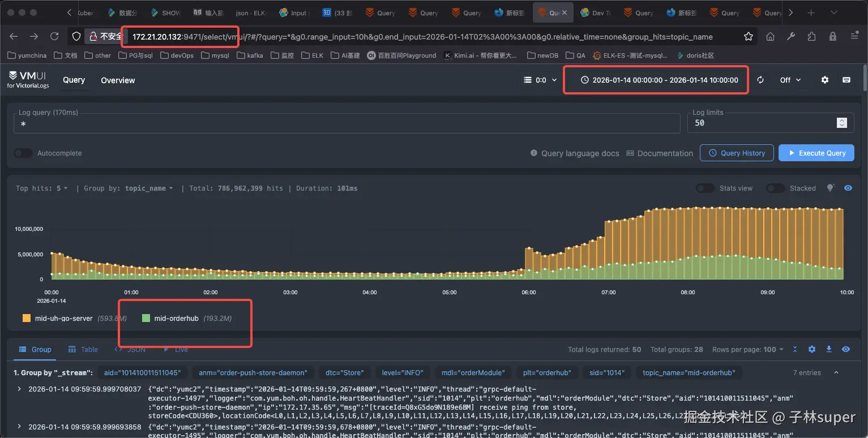Open the auto-refresh Off dropdown
This screenshot has width=868, height=438.
[x=790, y=80]
